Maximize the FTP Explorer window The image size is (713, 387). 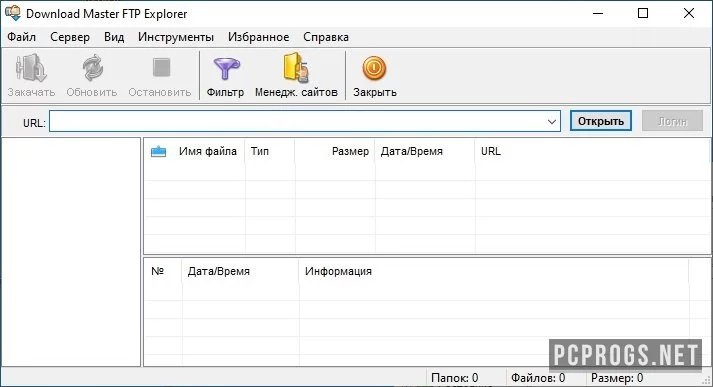click(x=643, y=13)
